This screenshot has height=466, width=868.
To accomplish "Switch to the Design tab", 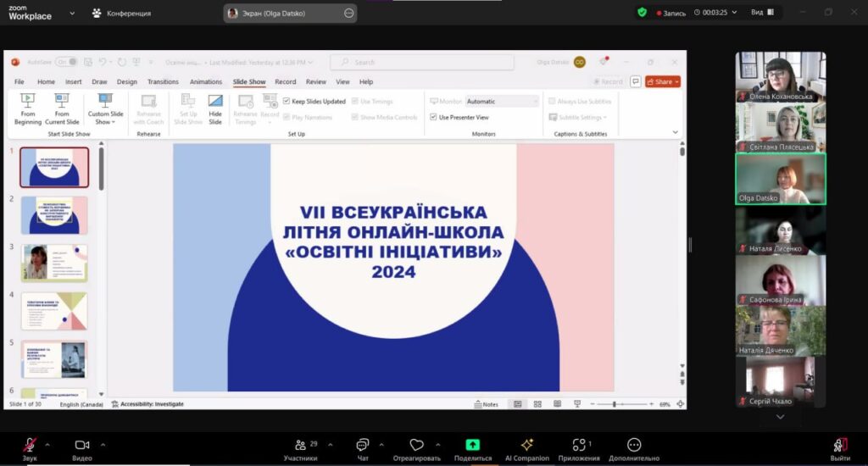I will pyautogui.click(x=127, y=81).
